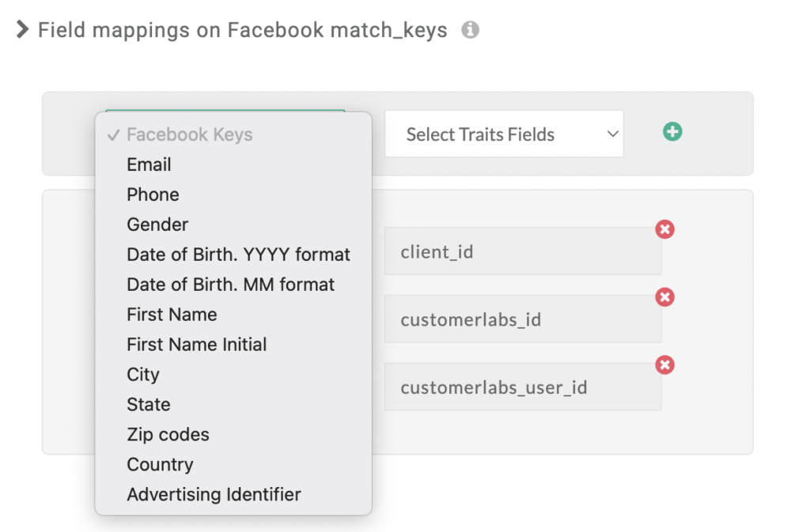Select Date of Birth MM format
The height and width of the screenshot is (532, 810).
click(233, 285)
